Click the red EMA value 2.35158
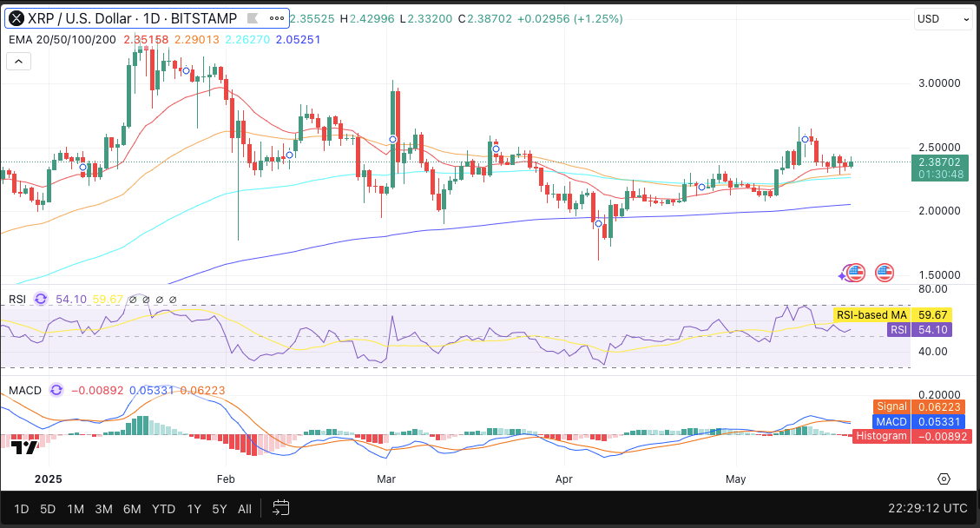This screenshot has width=980, height=528. tap(146, 39)
